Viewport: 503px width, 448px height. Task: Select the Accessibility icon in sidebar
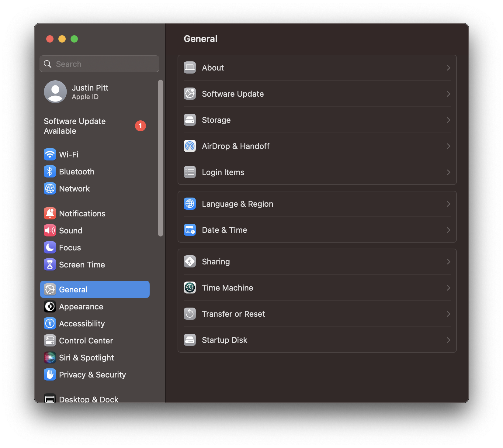coord(50,323)
